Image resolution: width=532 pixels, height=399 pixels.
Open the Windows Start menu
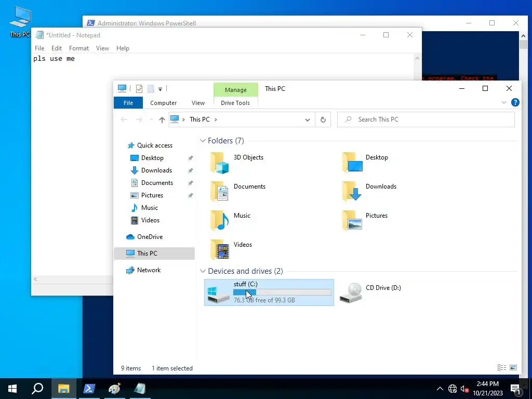12,389
